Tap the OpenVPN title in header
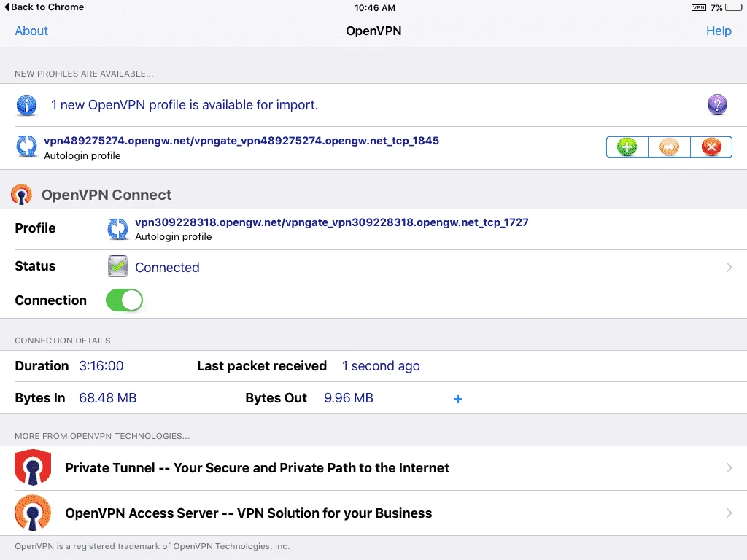The width and height of the screenshot is (747, 560). click(x=373, y=31)
